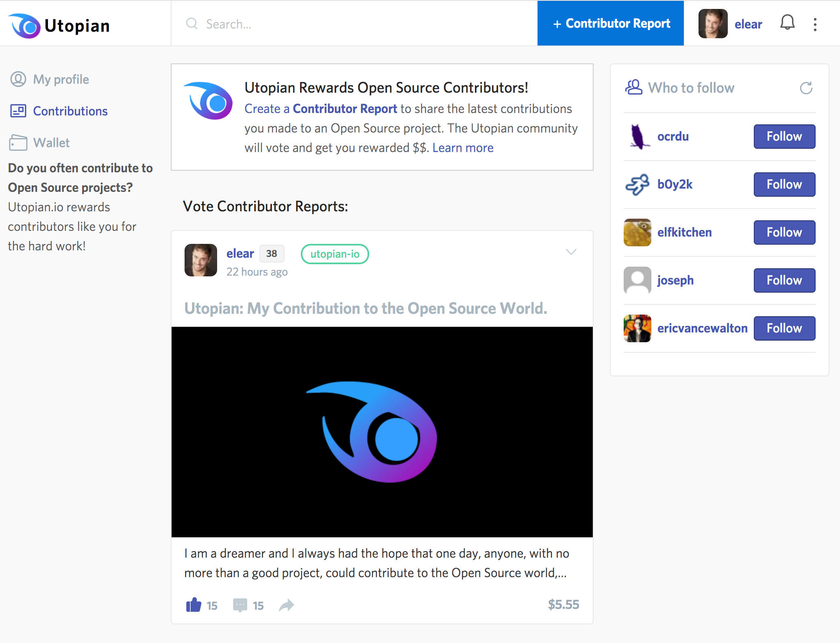Open ericvancewalton avatar
The image size is (840, 643).
(638, 328)
